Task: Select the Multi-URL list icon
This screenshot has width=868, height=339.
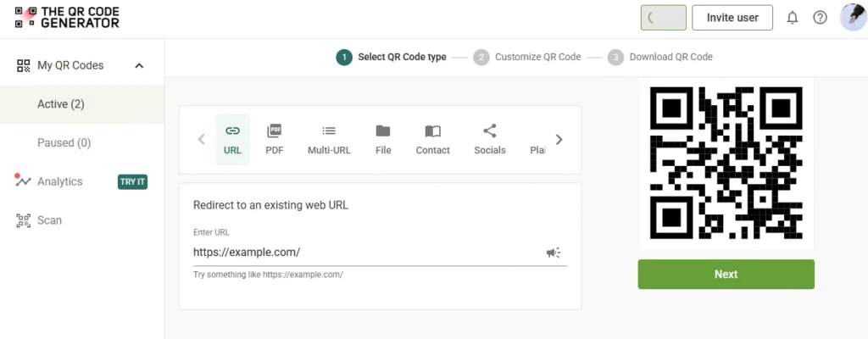Action: click(329, 131)
